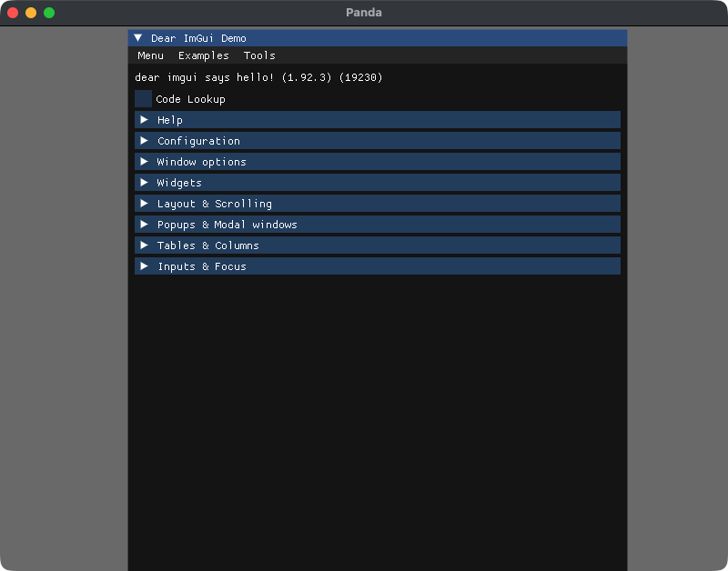Expand the Window options section

pyautogui.click(x=378, y=162)
